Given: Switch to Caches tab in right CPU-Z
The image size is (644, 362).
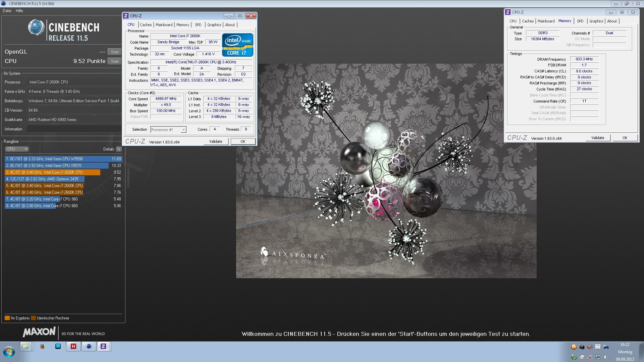Looking at the screenshot, I should 528,21.
